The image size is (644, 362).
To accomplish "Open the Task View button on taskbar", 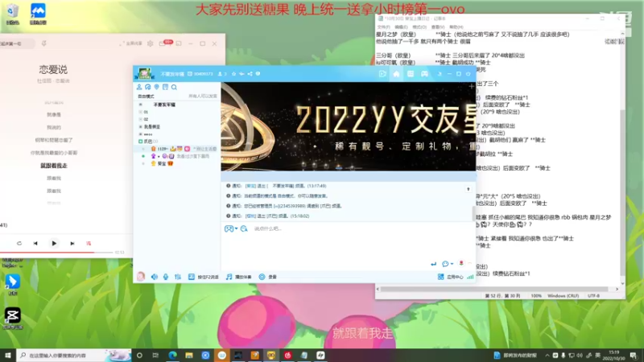I will 155,355.
